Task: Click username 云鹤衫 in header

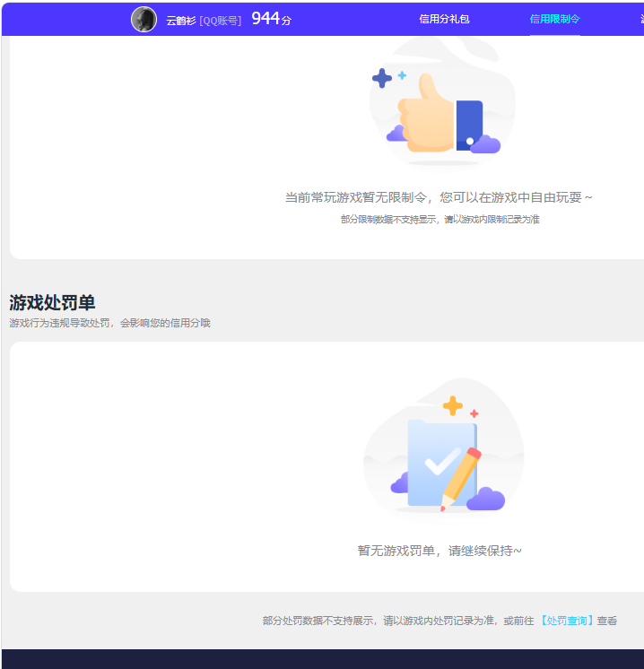Action: coord(181,21)
